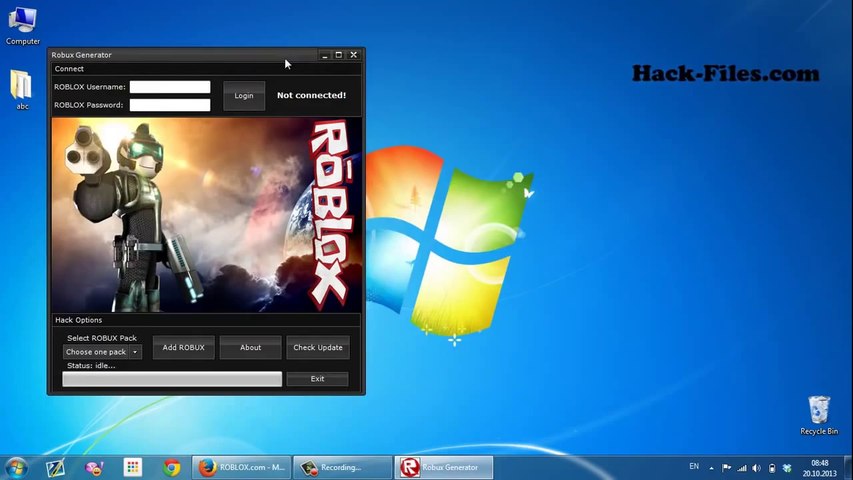Open the Action Center flag icon
The image size is (853, 480).
(726, 467)
